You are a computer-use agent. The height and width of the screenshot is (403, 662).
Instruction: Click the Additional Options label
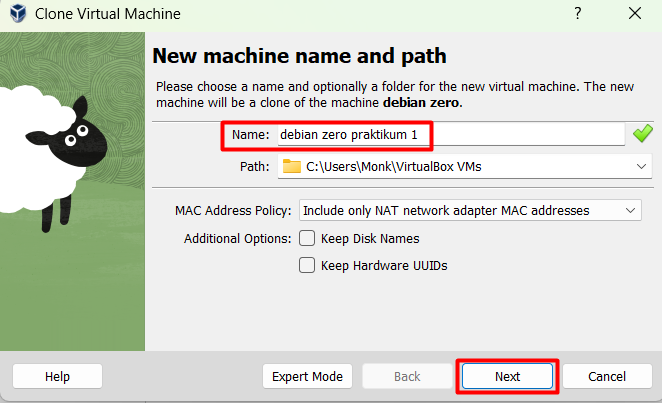coord(238,238)
